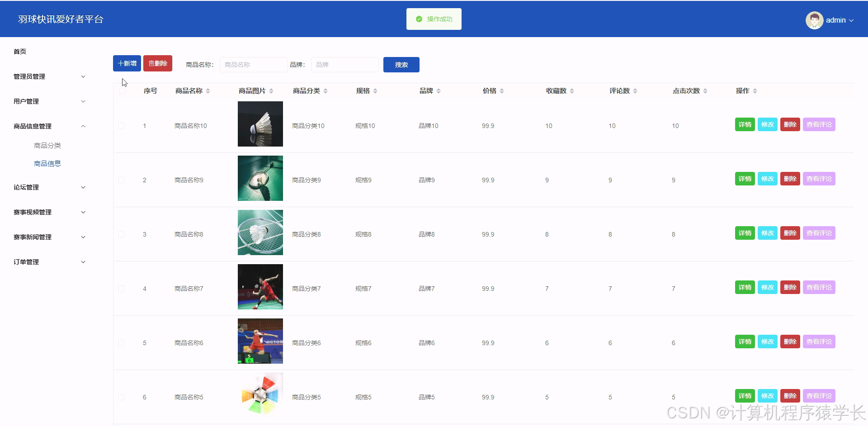Check the row checkbox for 商品名称8
Viewport: 868px width, 427px height.
click(x=121, y=234)
